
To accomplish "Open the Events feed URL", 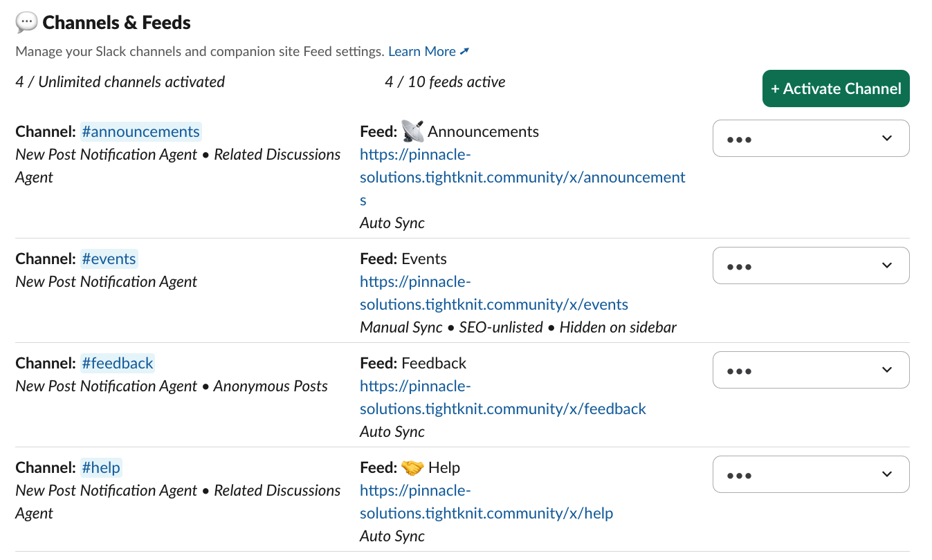I will (x=493, y=304).
